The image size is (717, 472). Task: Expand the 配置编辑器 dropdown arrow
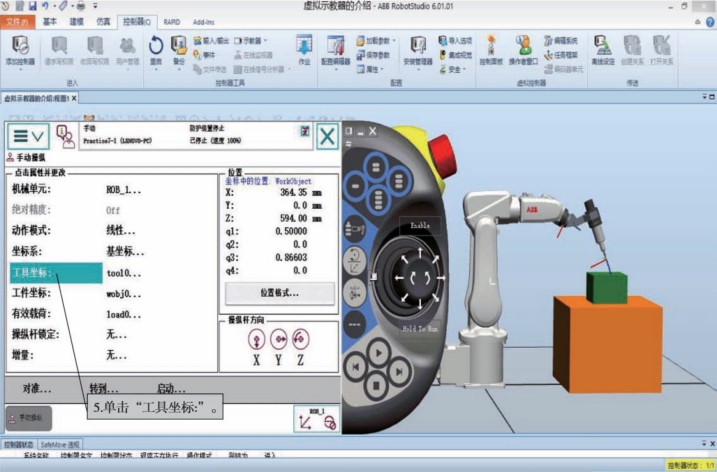coord(336,70)
